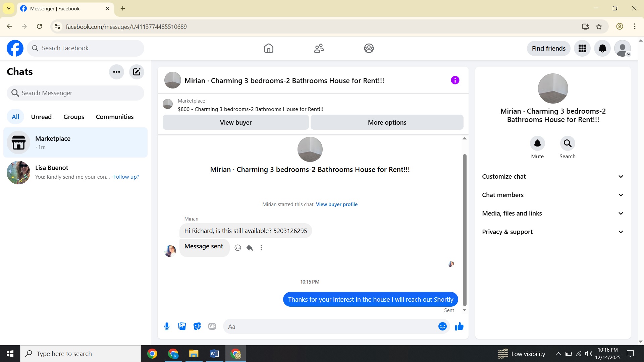Open the GIF picker icon
Viewport: 644px width, 362px height.
click(x=212, y=326)
